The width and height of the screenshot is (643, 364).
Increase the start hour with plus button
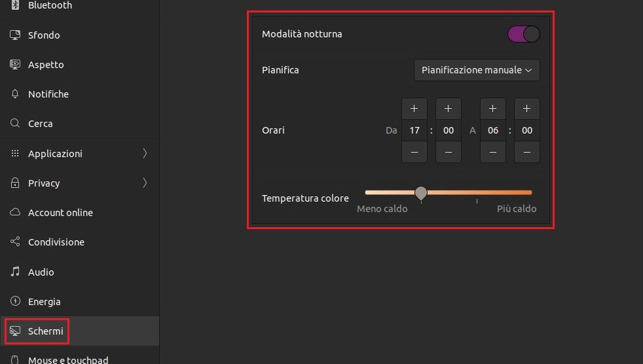(x=414, y=109)
